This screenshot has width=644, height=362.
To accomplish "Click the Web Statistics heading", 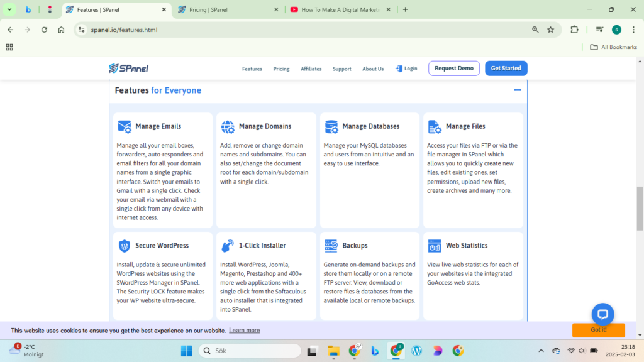I will click(x=467, y=246).
